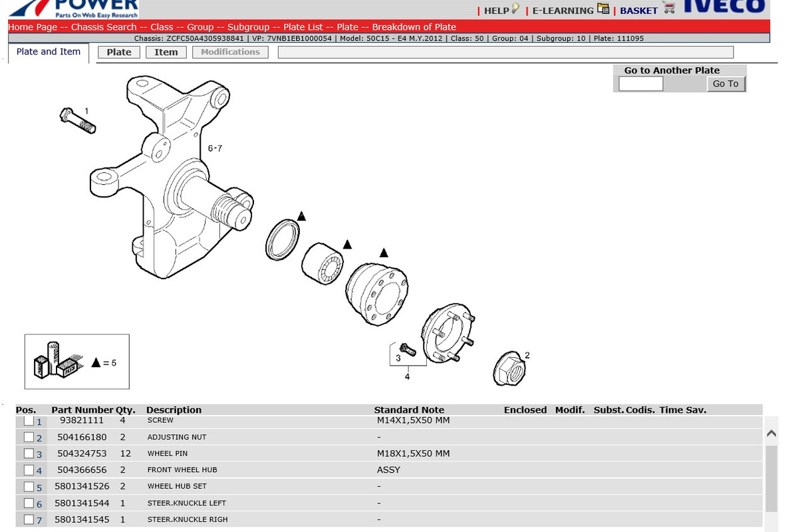
Task: Select the hub cover drawing with bolt holes
Action: tap(376, 293)
